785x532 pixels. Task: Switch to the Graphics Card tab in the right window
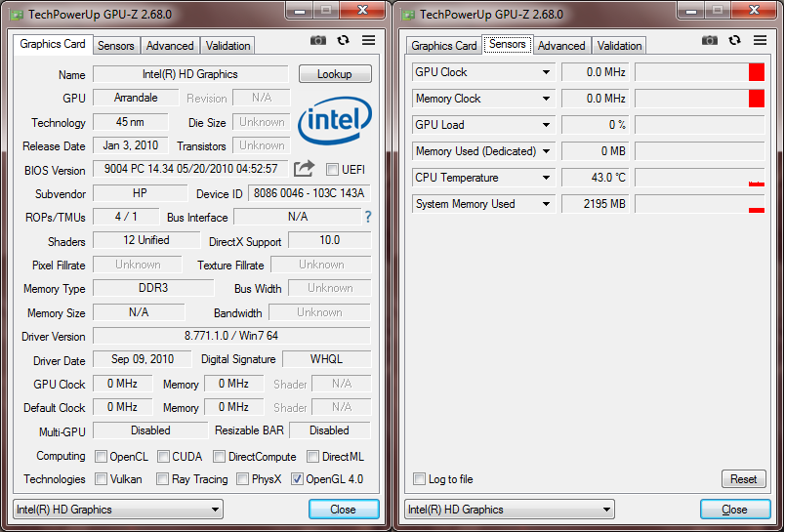443,46
